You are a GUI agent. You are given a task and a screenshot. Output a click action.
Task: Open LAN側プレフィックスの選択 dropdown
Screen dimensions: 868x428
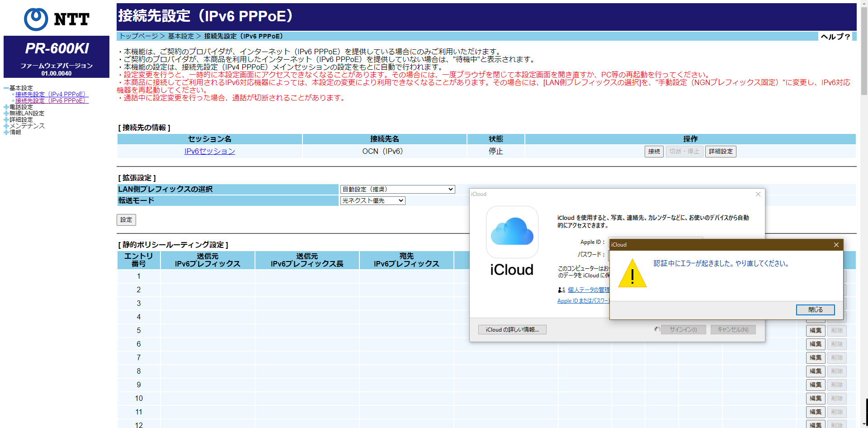pyautogui.click(x=397, y=190)
